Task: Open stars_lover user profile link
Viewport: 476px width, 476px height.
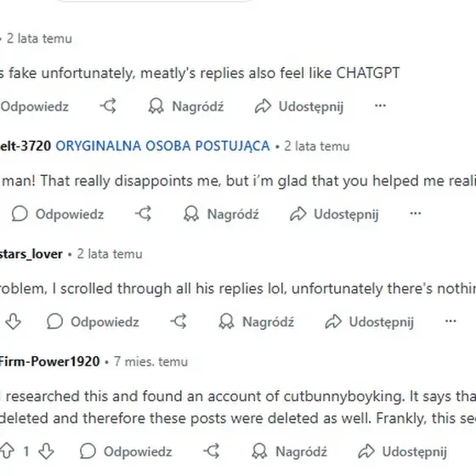Action: click(x=31, y=254)
